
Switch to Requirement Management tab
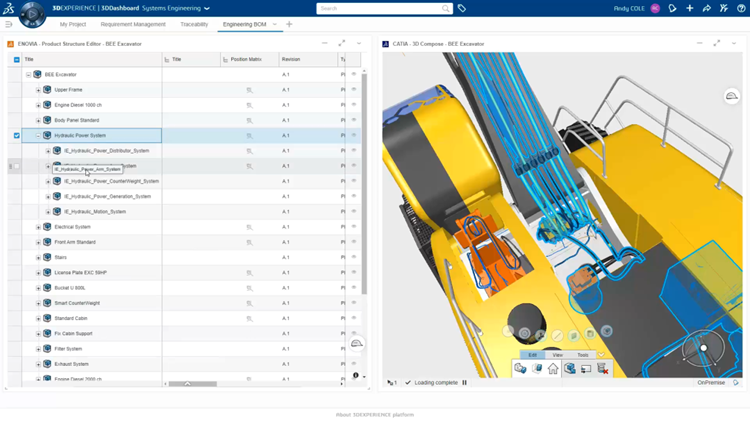133,24
